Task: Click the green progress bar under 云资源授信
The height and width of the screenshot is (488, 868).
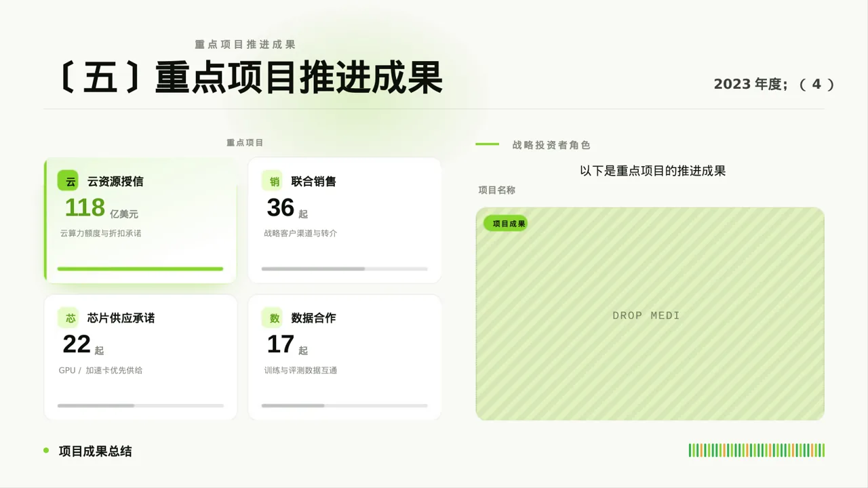Action: tap(140, 269)
